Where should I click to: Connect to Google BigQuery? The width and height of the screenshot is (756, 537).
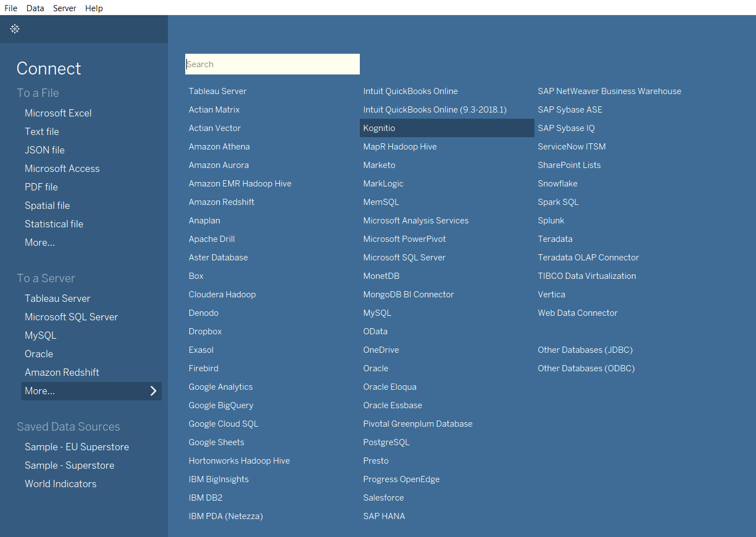click(221, 405)
